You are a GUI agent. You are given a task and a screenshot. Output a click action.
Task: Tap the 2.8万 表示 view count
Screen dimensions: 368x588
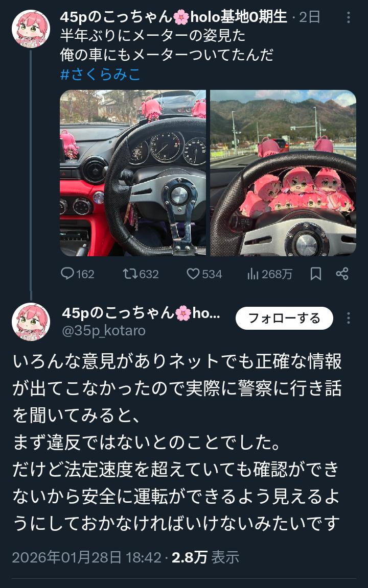(x=205, y=557)
